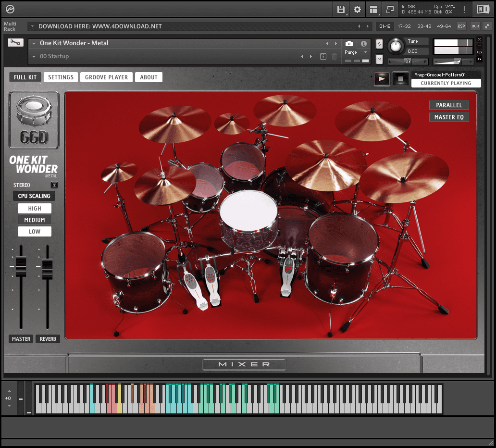
Task: Go to next instrument arrow
Action: point(336,44)
